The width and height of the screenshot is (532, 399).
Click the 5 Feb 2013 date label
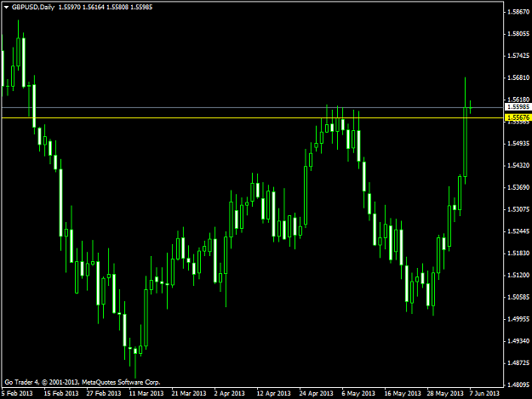[17, 393]
